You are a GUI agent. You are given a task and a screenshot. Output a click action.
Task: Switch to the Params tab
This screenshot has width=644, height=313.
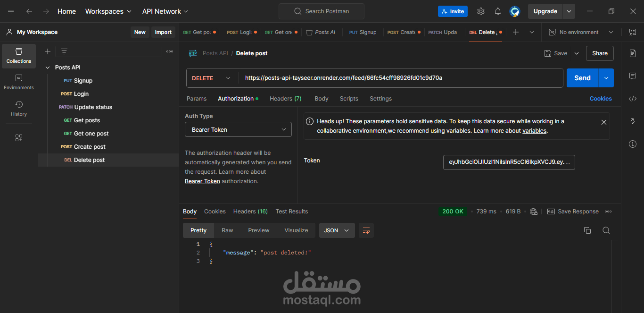pos(197,99)
